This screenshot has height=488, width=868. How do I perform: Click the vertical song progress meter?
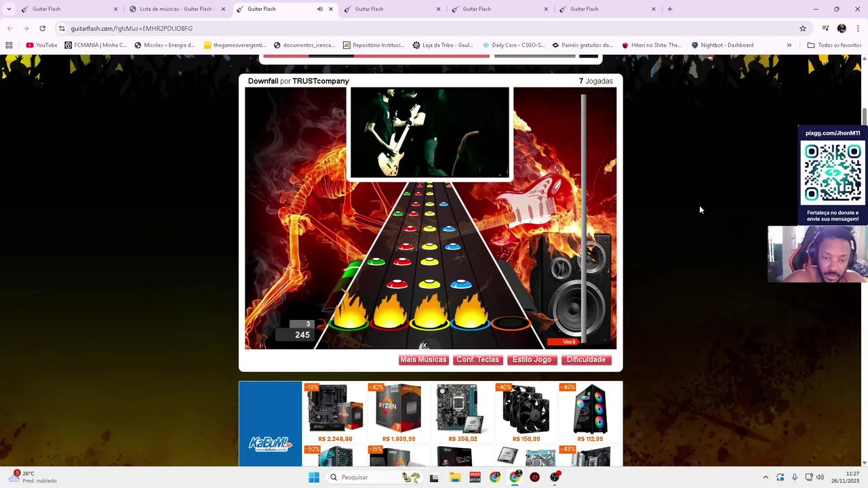point(583,217)
